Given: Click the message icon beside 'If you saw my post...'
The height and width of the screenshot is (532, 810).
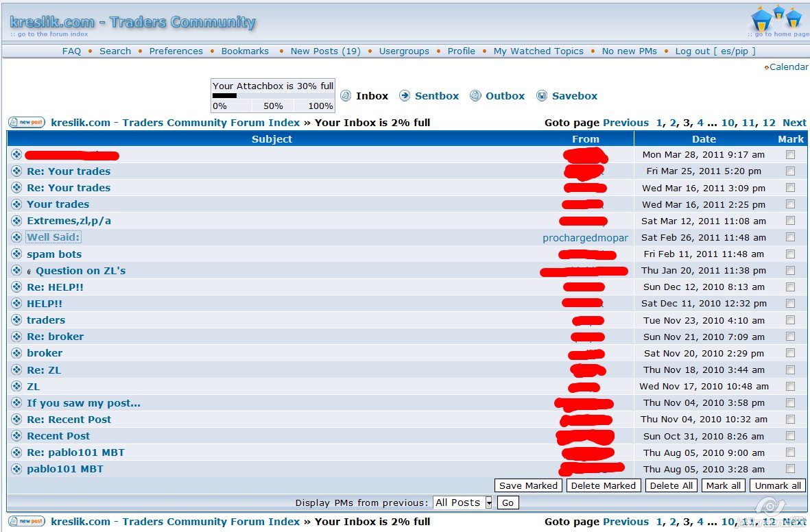Looking at the screenshot, I should 16,403.
